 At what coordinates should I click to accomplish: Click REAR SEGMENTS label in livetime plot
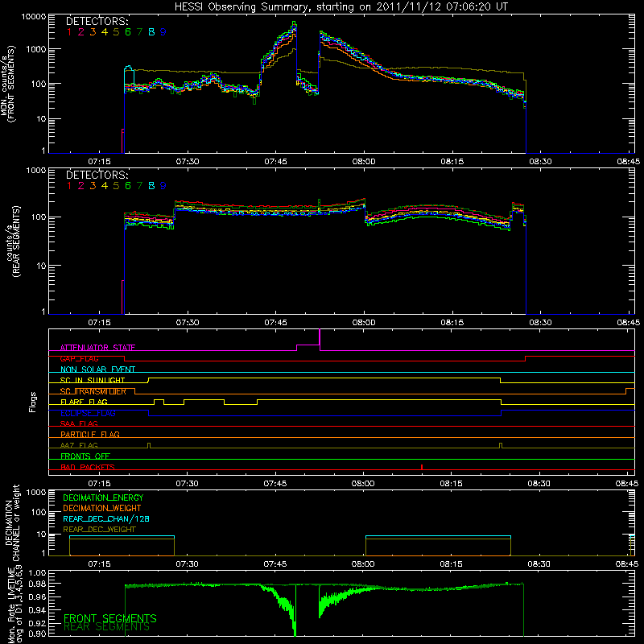coord(107,627)
